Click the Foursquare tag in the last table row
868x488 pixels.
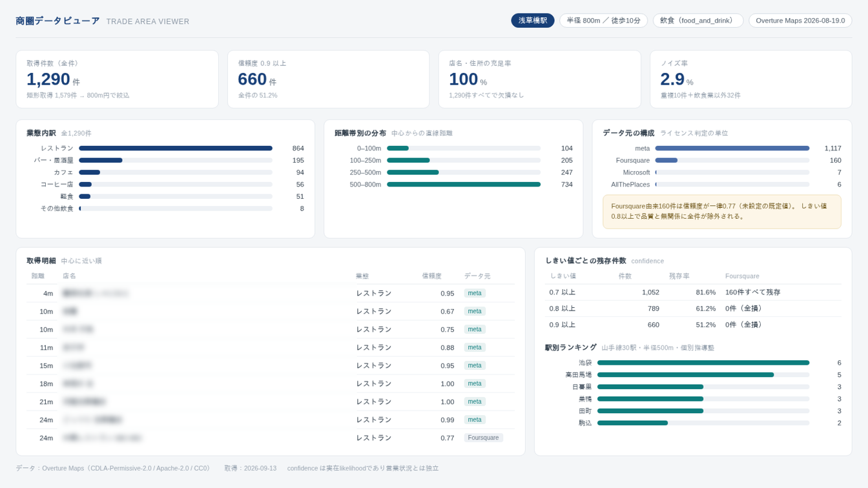(483, 438)
